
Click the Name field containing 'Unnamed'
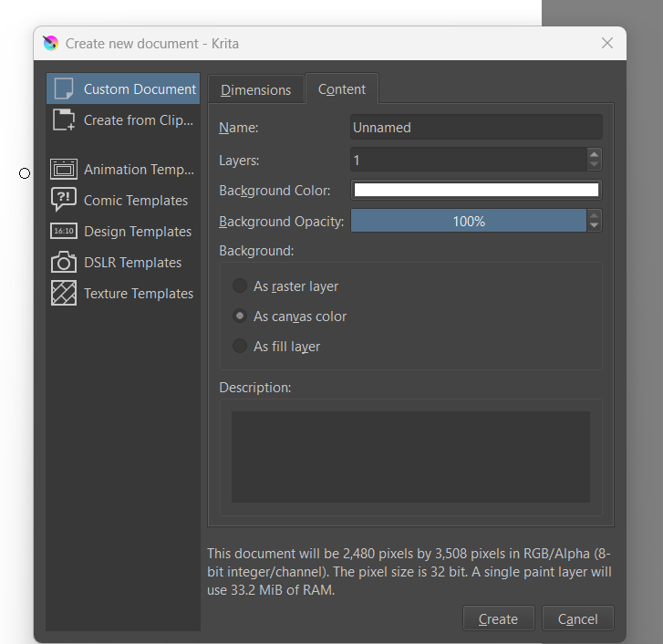[476, 128]
